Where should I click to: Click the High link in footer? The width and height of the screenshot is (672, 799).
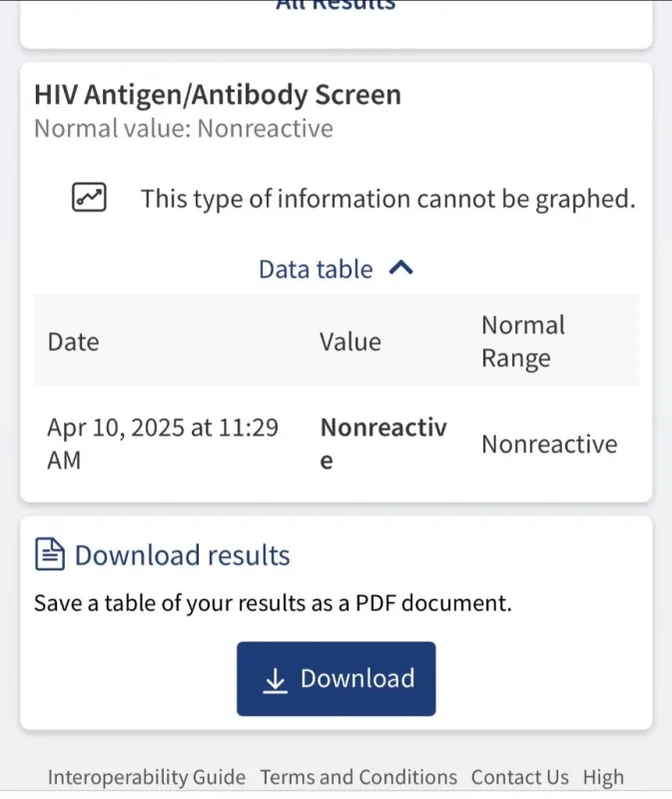(603, 777)
